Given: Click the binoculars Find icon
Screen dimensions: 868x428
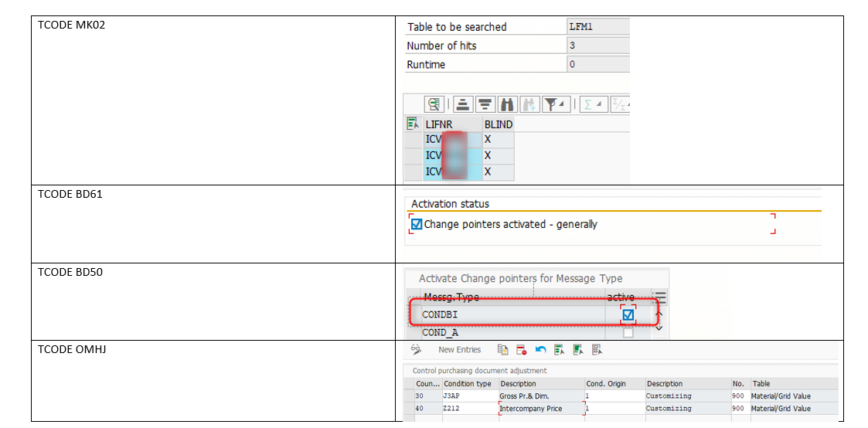Looking at the screenshot, I should (507, 104).
